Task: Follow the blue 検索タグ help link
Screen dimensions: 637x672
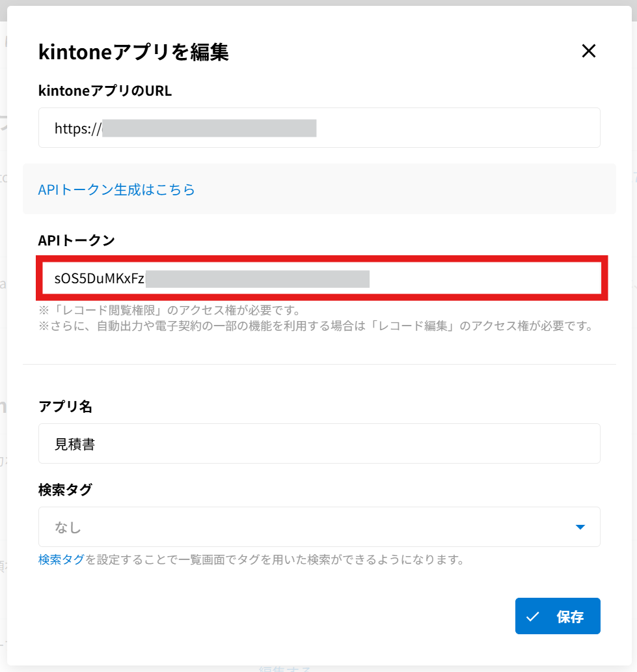Action: point(61,559)
